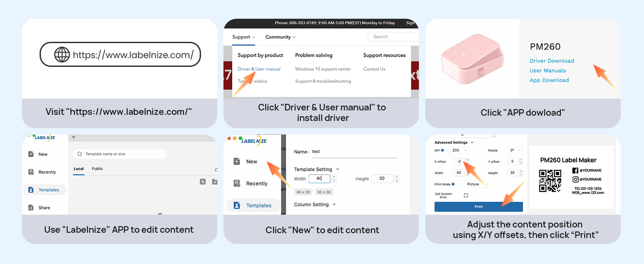Click the blue Print button
644x264 pixels.
(479, 207)
